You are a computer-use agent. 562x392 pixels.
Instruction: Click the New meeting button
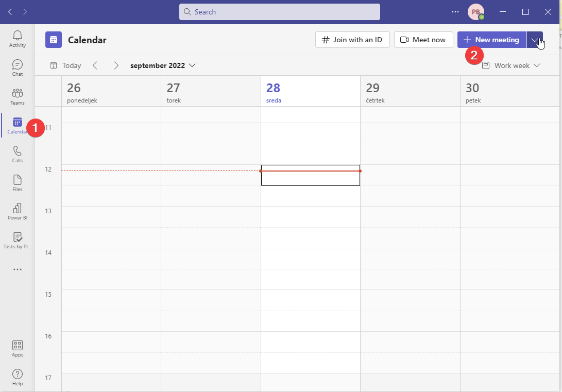[491, 40]
